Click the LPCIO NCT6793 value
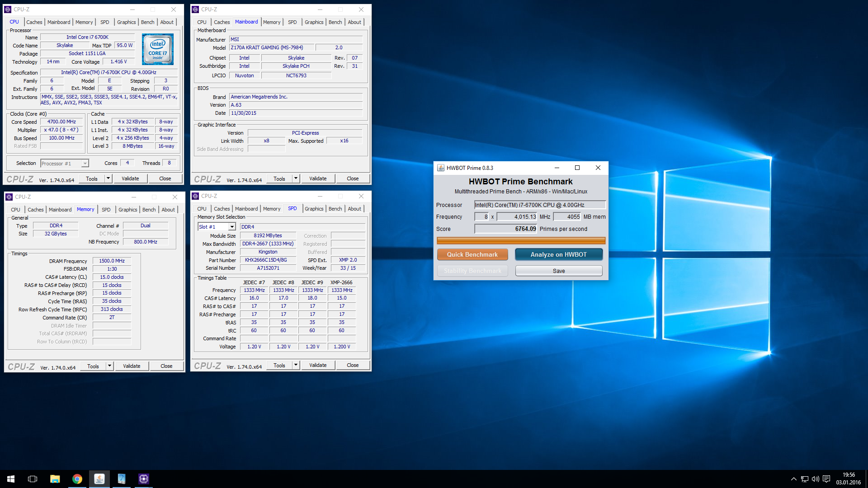Screen dimensions: 868x488 click(x=296, y=76)
